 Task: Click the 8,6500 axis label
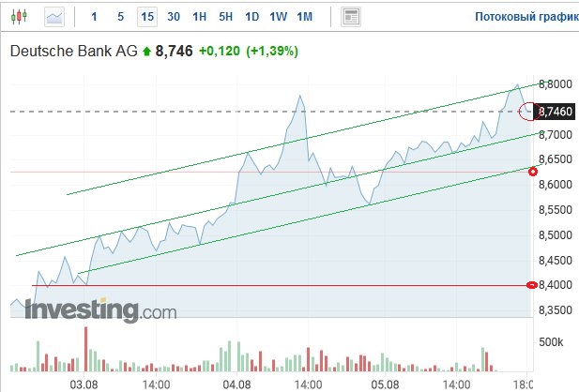(x=556, y=159)
